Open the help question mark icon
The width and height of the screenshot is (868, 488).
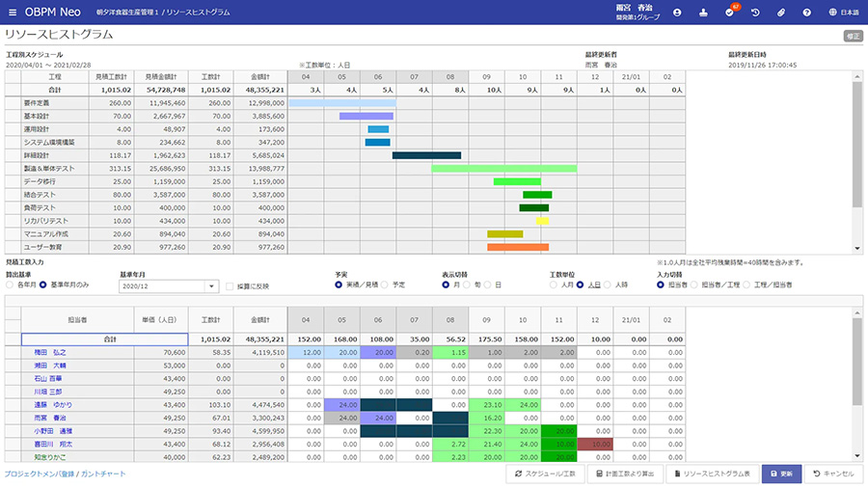point(806,13)
